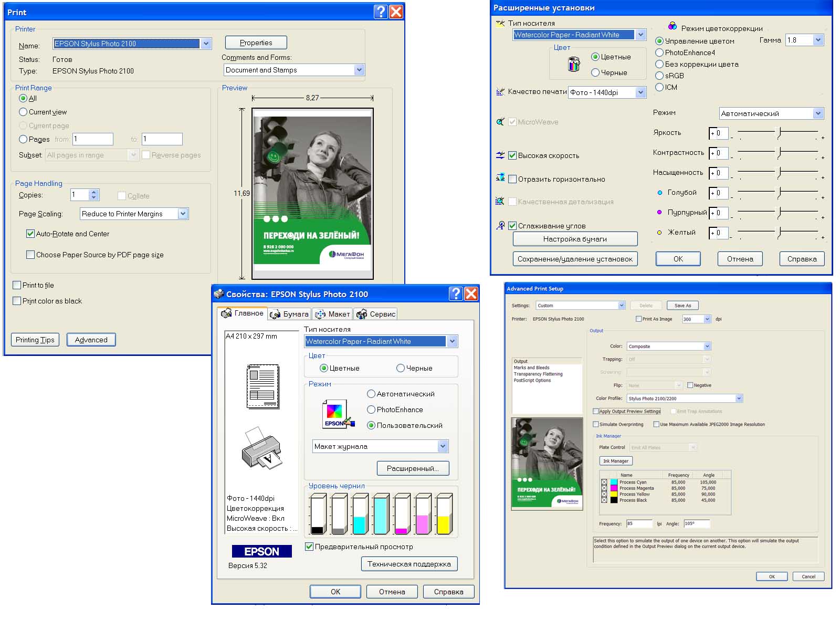Select Marks and Bleeds in list

pos(531,367)
